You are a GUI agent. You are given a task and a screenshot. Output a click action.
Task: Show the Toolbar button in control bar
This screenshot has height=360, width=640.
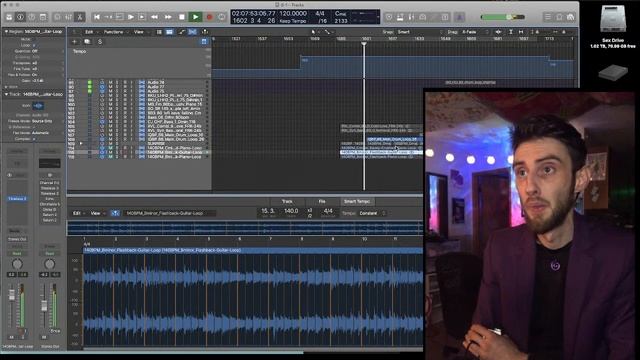[43, 17]
